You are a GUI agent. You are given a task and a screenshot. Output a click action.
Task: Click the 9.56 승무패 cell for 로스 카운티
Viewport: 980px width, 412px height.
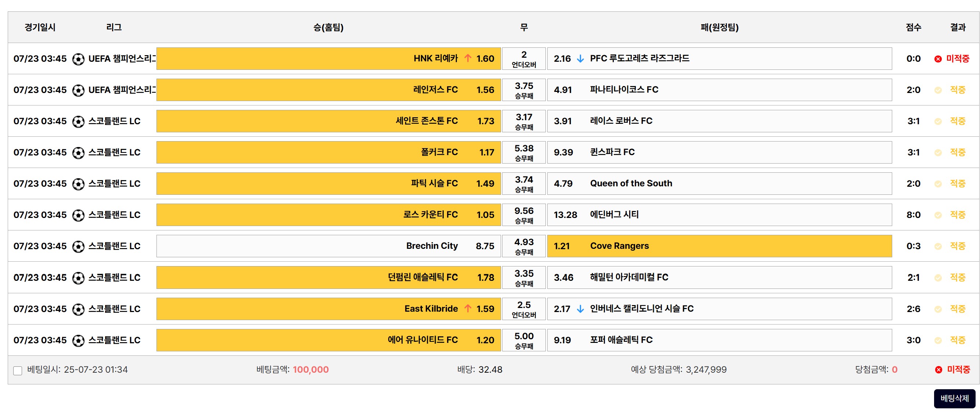click(523, 215)
